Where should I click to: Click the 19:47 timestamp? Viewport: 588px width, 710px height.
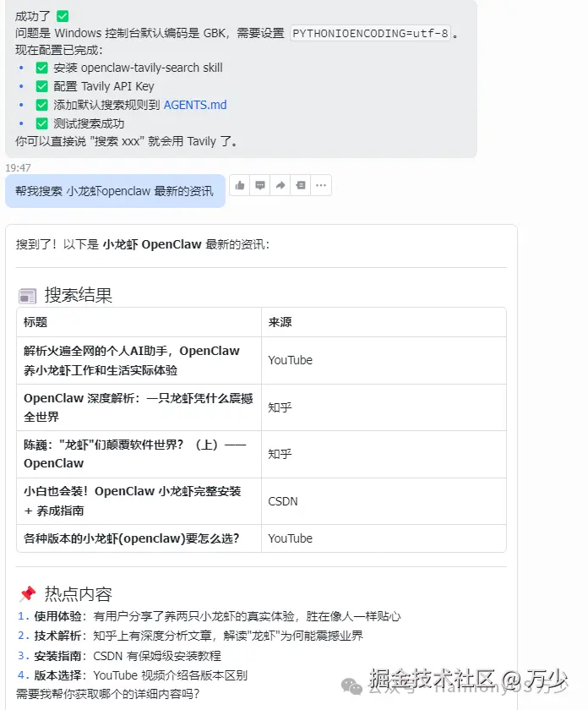click(x=18, y=168)
